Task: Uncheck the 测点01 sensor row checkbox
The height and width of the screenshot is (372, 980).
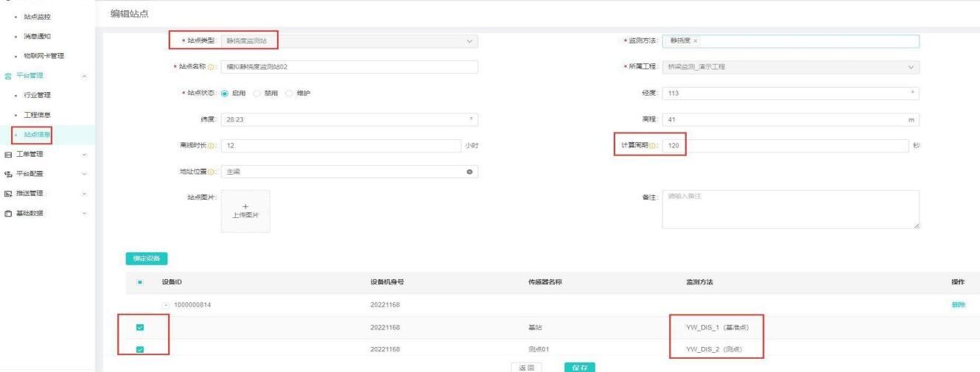Action: [140, 349]
